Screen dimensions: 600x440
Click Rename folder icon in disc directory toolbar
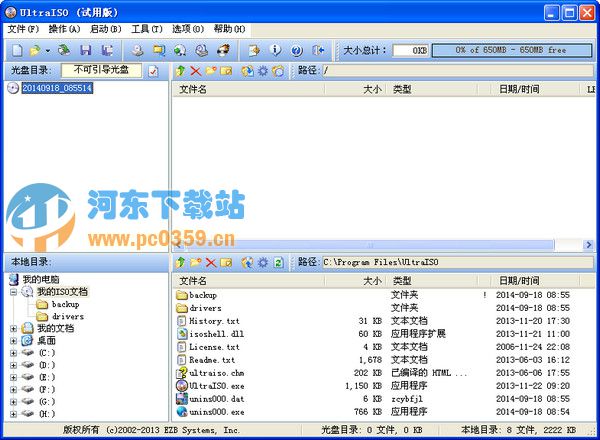pyautogui.click(x=226, y=71)
